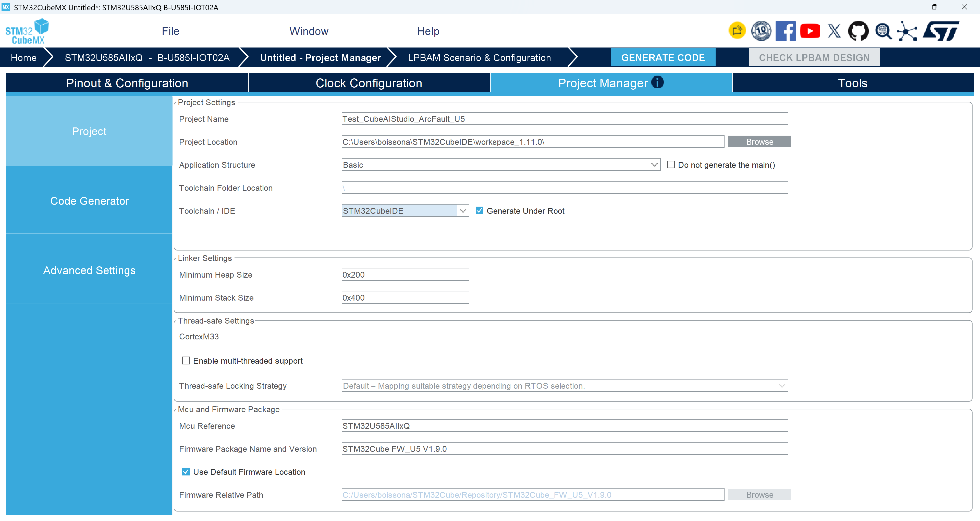This screenshot has width=980, height=521.
Task: Click the ST wiki search globe icon
Action: point(883,31)
